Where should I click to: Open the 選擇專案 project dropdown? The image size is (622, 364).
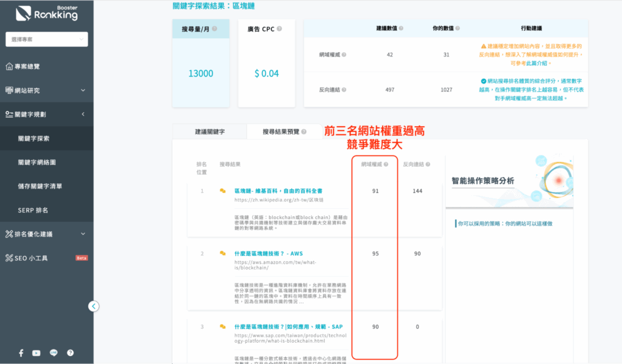[46, 39]
